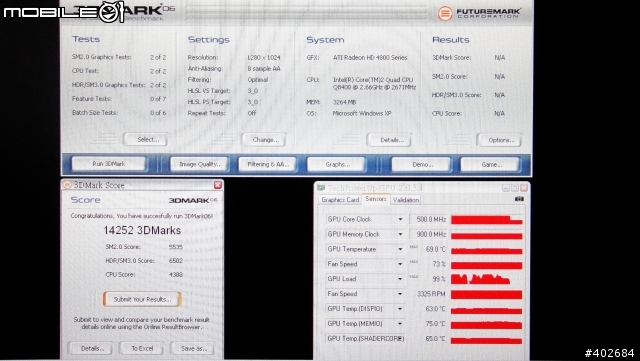This screenshot has width=640, height=361.
Task: Click Details in the 3DMark Score window
Action: click(91, 348)
